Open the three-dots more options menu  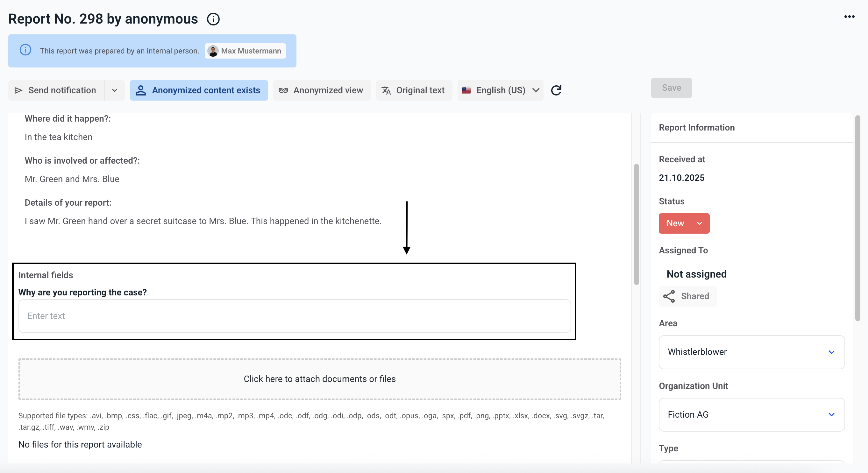pos(849,17)
